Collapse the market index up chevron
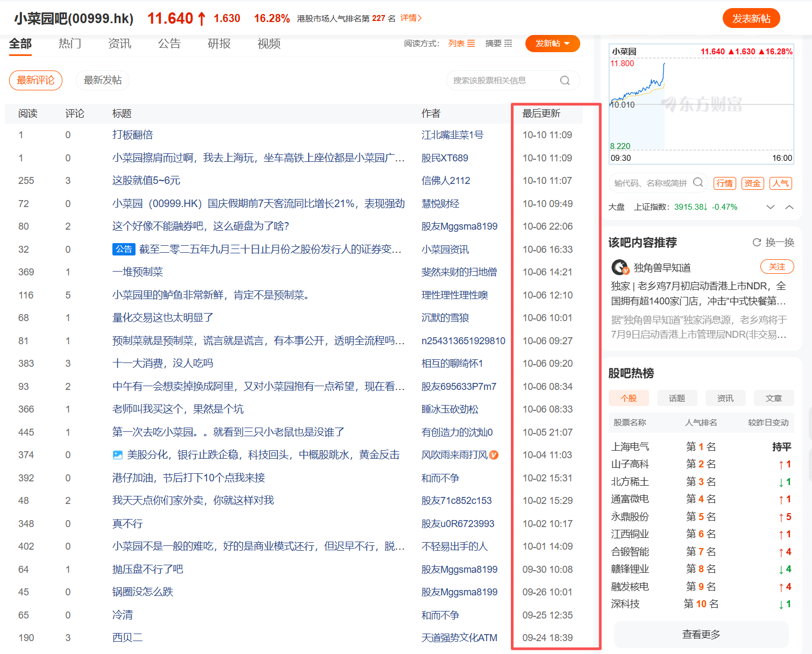812x654 pixels. pos(789,207)
